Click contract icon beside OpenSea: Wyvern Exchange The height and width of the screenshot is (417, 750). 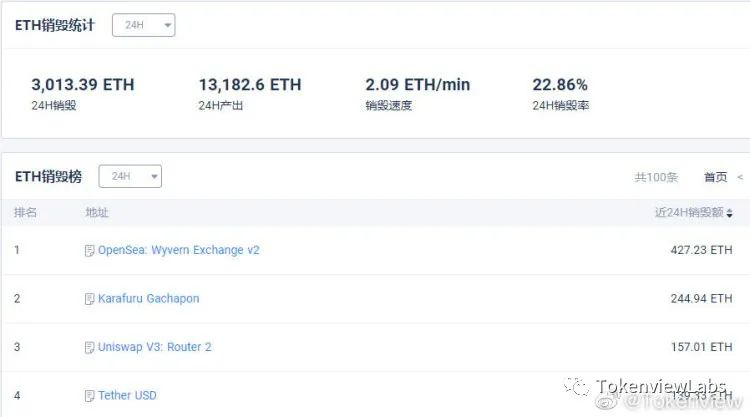click(x=89, y=251)
